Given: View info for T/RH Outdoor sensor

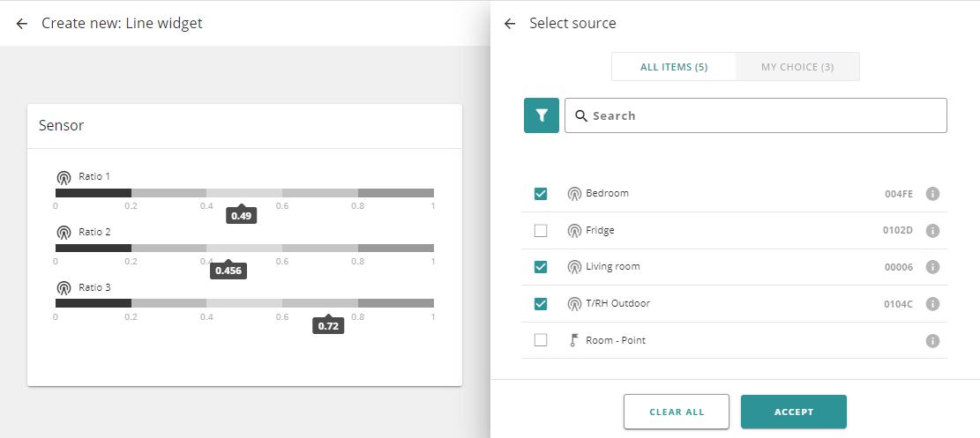Looking at the screenshot, I should (932, 304).
